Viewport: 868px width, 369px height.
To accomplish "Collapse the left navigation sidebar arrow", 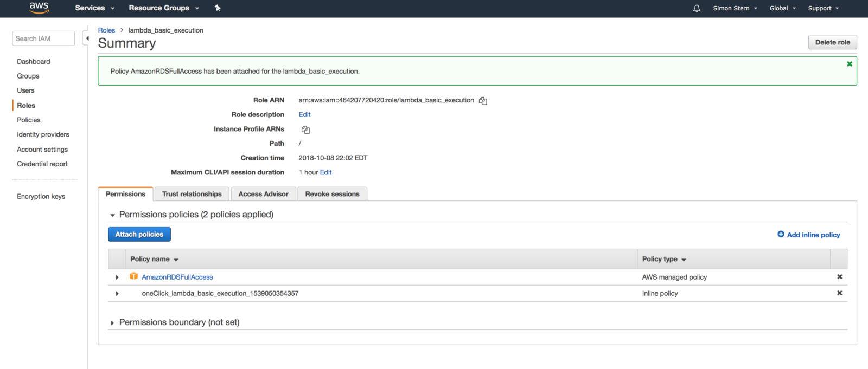I will point(87,38).
